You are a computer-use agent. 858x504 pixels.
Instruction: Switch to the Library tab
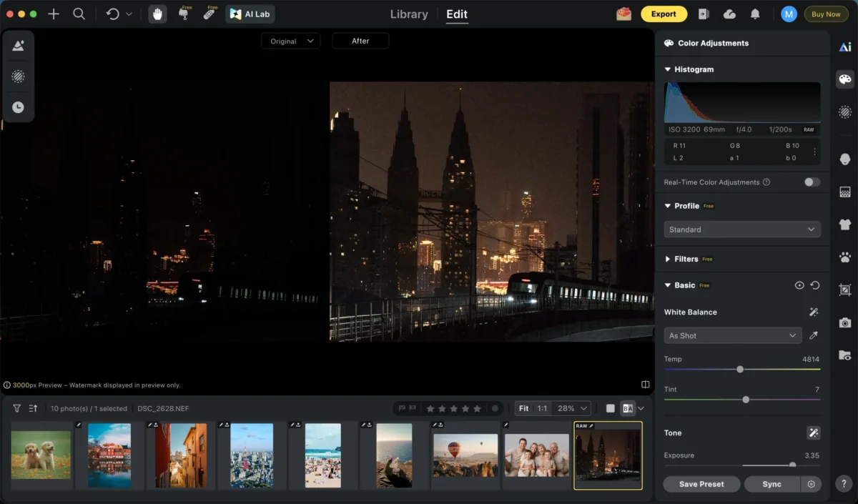[x=409, y=14]
